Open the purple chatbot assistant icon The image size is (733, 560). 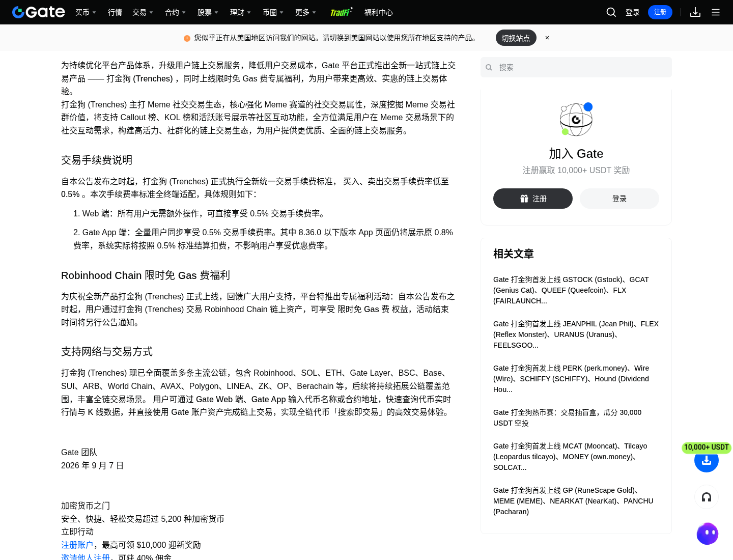coord(707,534)
